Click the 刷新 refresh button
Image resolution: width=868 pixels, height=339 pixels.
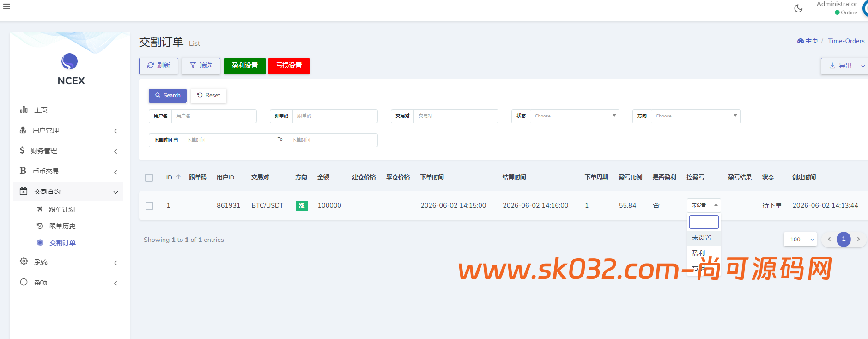tap(158, 66)
